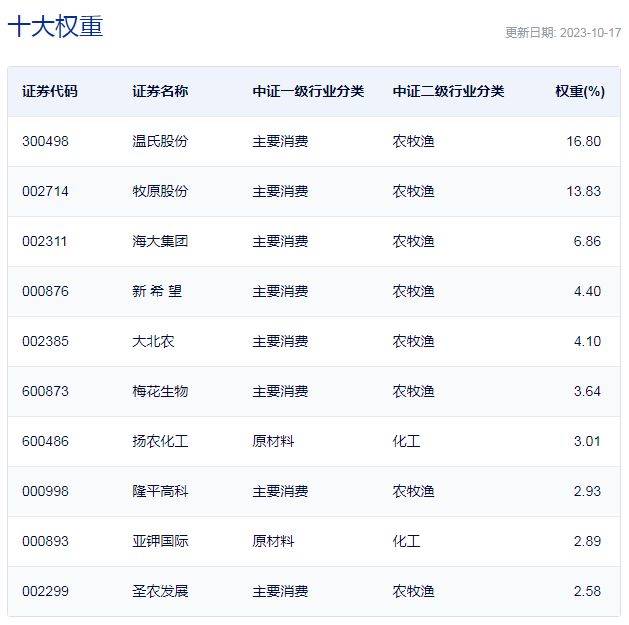
Task: Select security code 002299
Action: [45, 591]
